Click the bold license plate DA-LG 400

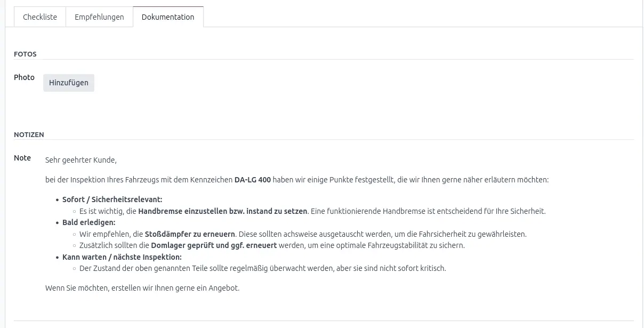[x=252, y=180]
